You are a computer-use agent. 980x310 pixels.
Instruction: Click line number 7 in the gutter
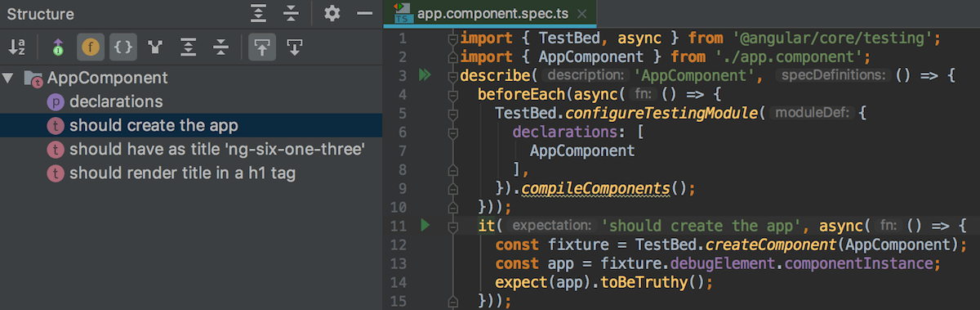pyautogui.click(x=403, y=151)
